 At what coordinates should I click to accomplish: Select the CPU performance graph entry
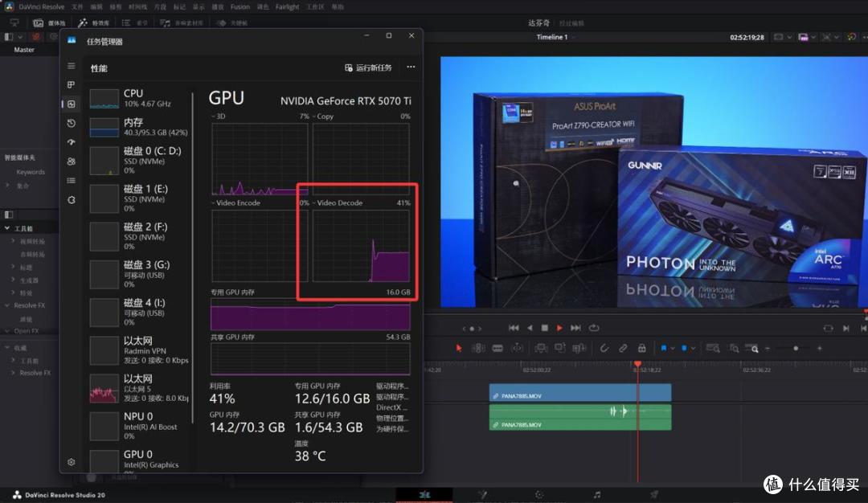tap(139, 98)
